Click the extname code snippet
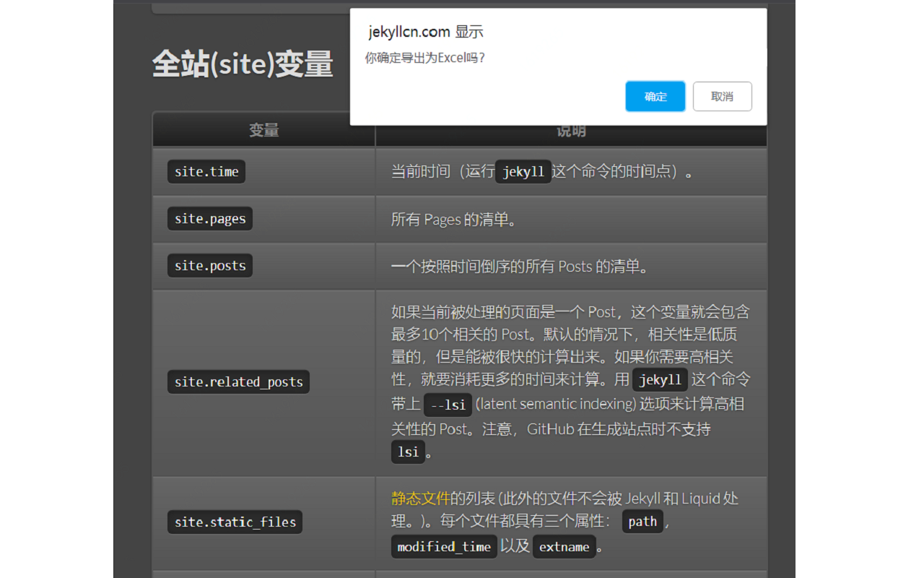The width and height of the screenshot is (924, 578). click(x=565, y=546)
